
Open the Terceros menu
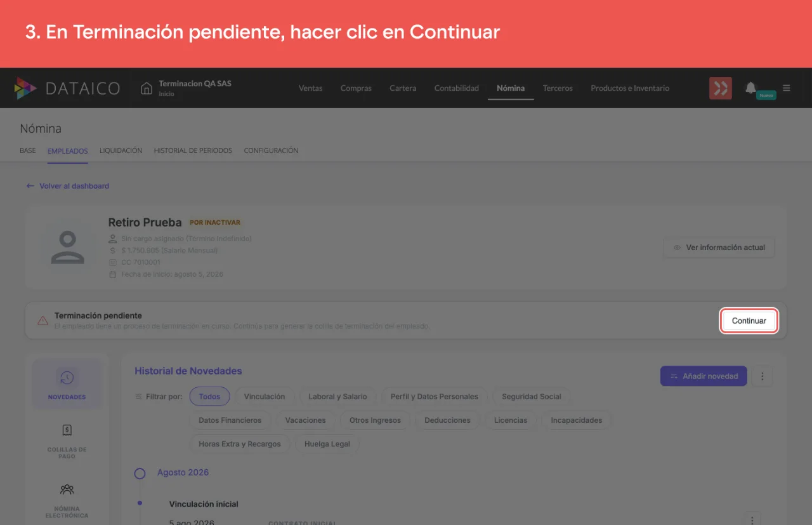[558, 88]
